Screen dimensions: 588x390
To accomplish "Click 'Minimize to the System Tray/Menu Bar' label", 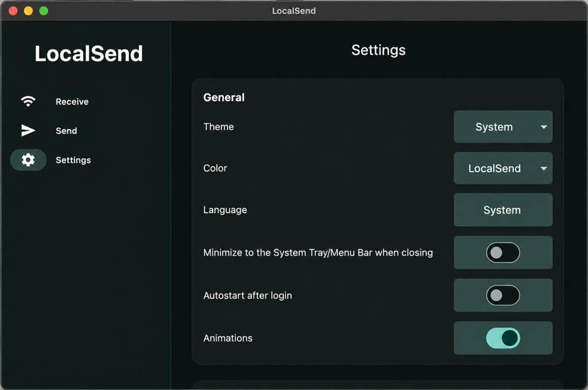I will 318,253.
